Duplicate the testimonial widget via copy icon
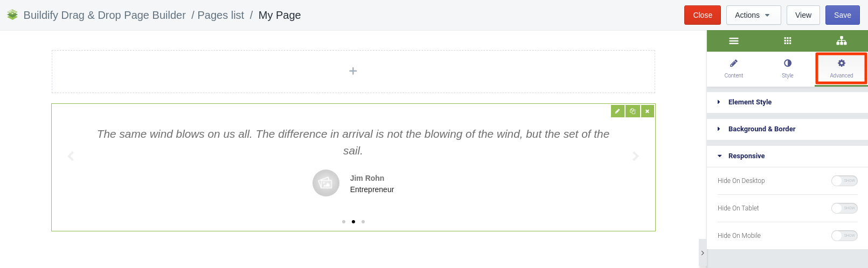Image resolution: width=868 pixels, height=268 pixels. [x=633, y=111]
